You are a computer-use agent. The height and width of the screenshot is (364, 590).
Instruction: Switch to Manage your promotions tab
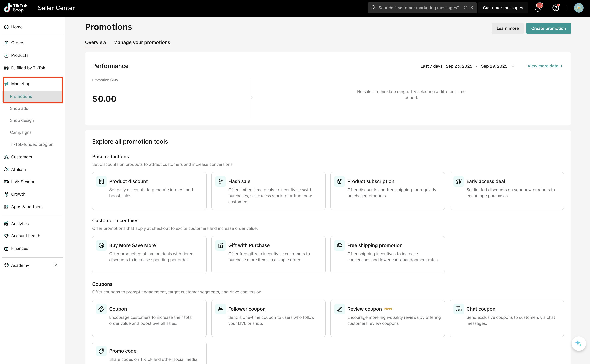[142, 42]
